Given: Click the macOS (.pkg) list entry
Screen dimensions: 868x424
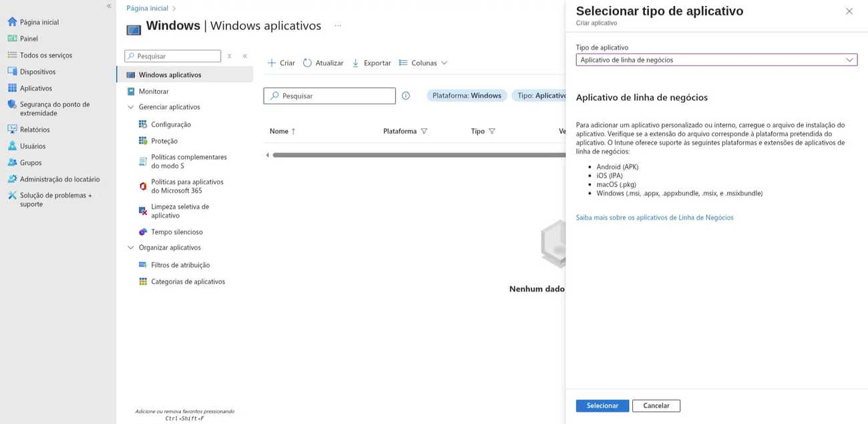Looking at the screenshot, I should (x=617, y=184).
